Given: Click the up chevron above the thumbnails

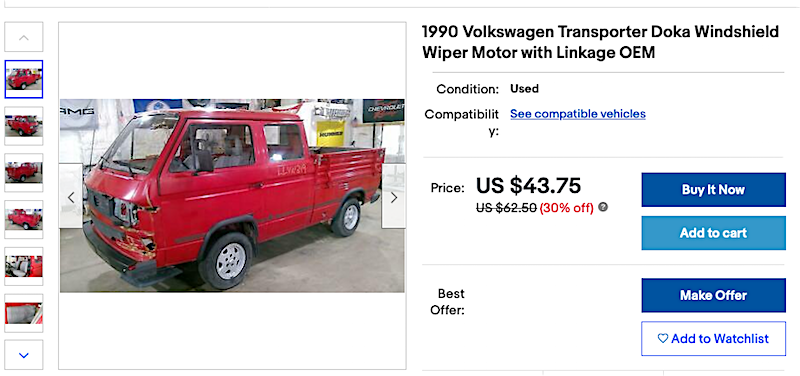Looking at the screenshot, I should 24,37.
